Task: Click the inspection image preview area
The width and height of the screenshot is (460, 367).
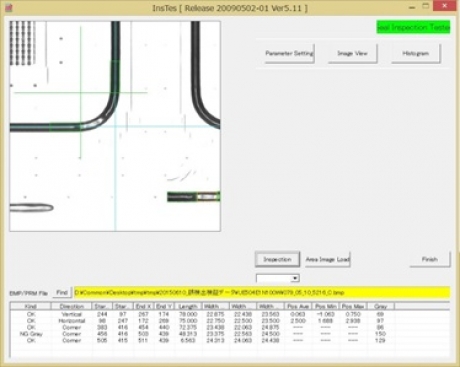Action: 115,126
